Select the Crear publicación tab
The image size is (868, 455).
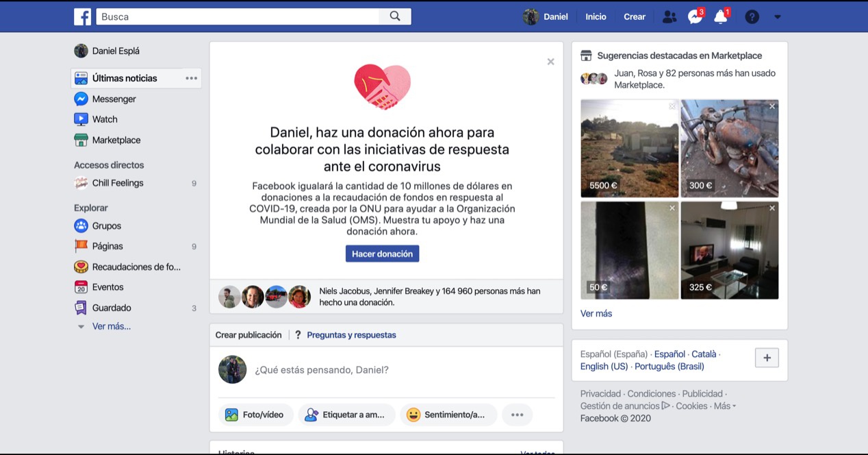pyautogui.click(x=248, y=335)
